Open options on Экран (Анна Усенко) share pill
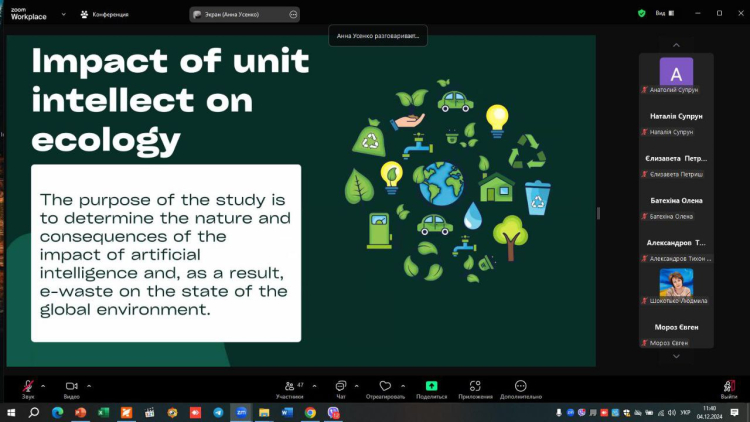This screenshot has height=422, width=750. [292, 15]
